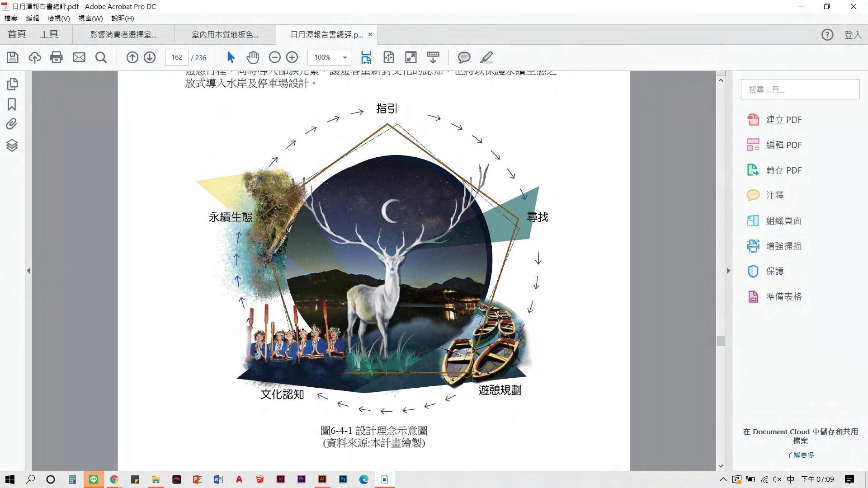Image resolution: width=868 pixels, height=488 pixels.
Task: Click the Print icon in toolbar
Action: tap(57, 57)
